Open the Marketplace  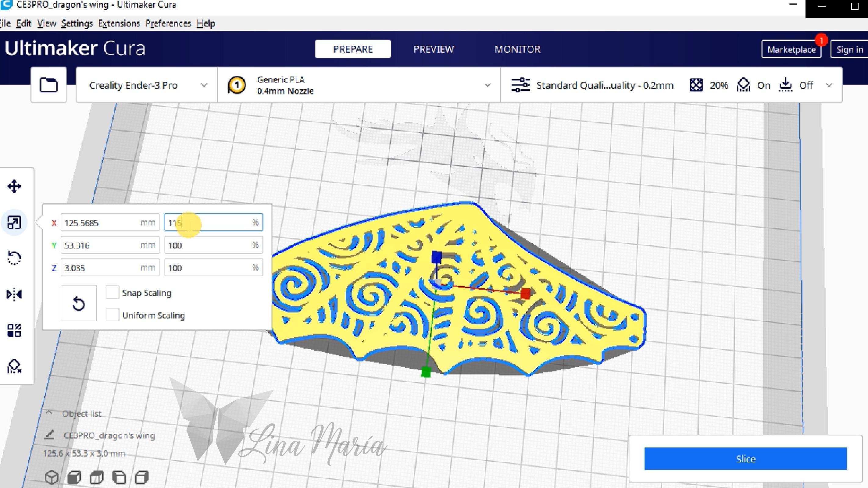pyautogui.click(x=791, y=49)
